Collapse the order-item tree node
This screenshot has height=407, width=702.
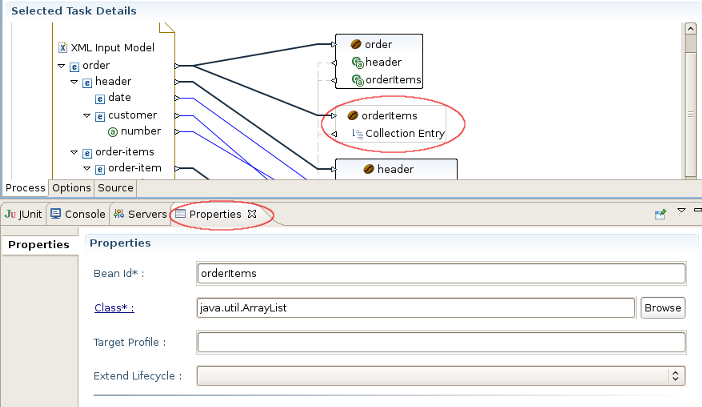click(x=87, y=168)
